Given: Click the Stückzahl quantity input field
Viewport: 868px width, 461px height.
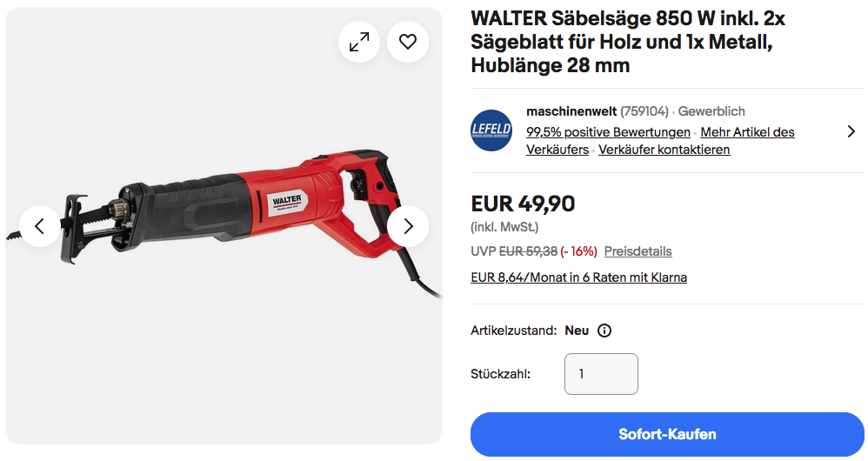Looking at the screenshot, I should coord(601,374).
